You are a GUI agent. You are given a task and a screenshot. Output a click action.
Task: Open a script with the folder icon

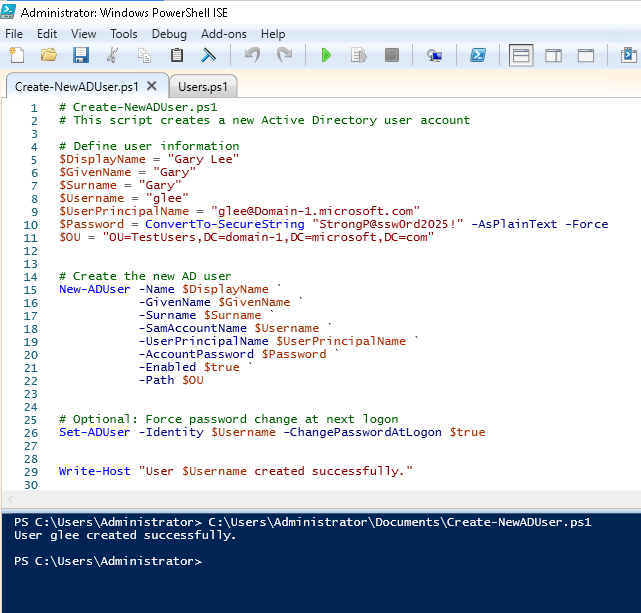tap(49, 55)
